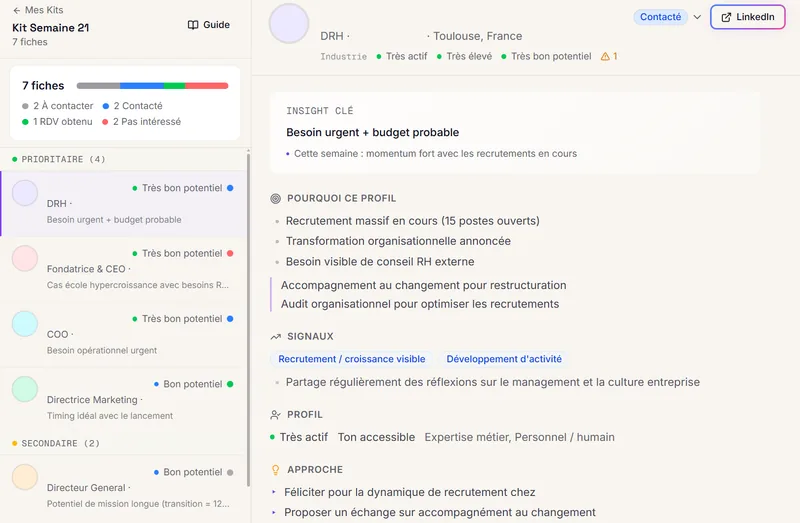
Task: Filter by 2 Pas intéressé
Action: pyautogui.click(x=141, y=121)
